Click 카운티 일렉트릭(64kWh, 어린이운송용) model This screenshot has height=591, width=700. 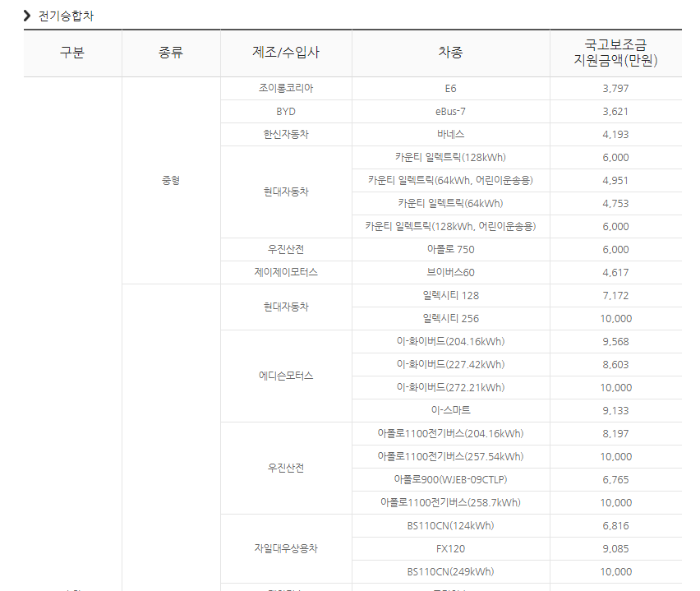450,181
